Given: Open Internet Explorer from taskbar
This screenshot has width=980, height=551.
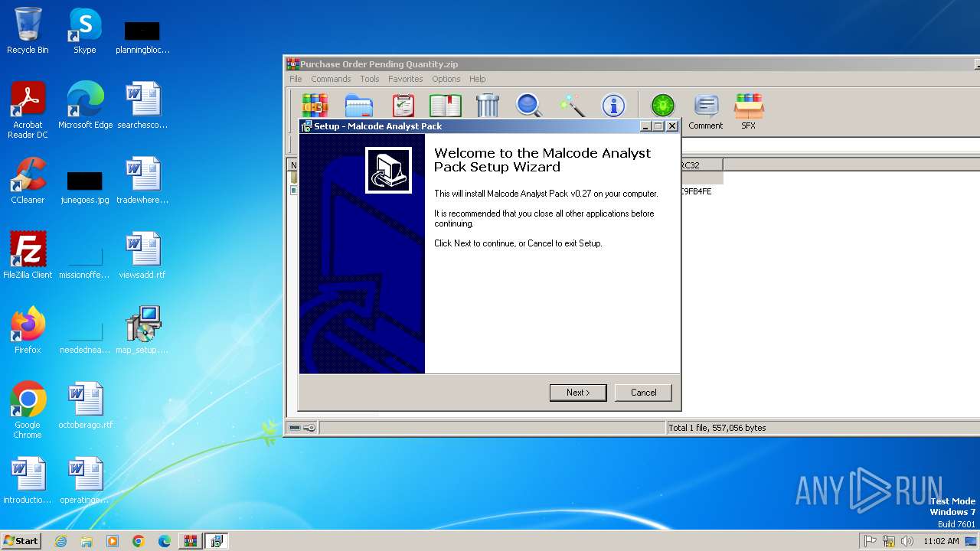Looking at the screenshot, I should pyautogui.click(x=60, y=541).
